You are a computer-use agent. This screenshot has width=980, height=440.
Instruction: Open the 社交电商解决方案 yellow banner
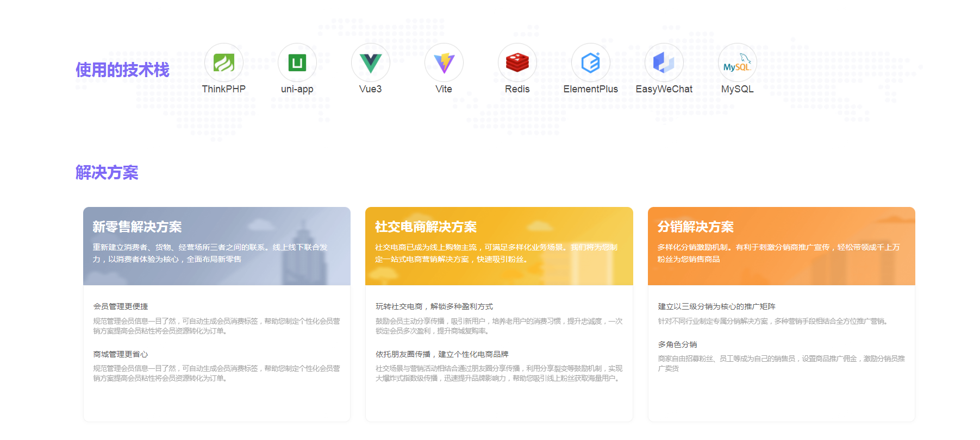(x=498, y=246)
